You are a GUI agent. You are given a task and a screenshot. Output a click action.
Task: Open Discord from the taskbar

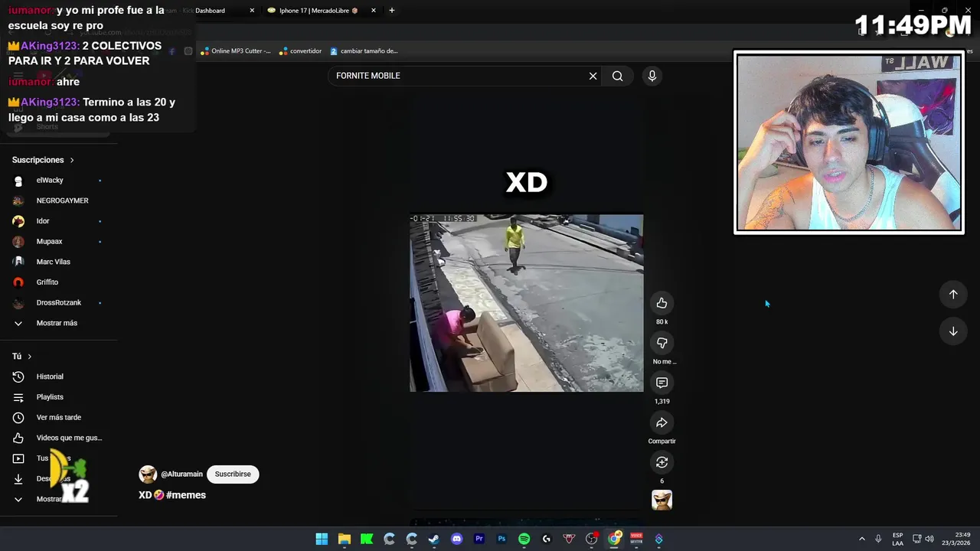click(x=456, y=539)
